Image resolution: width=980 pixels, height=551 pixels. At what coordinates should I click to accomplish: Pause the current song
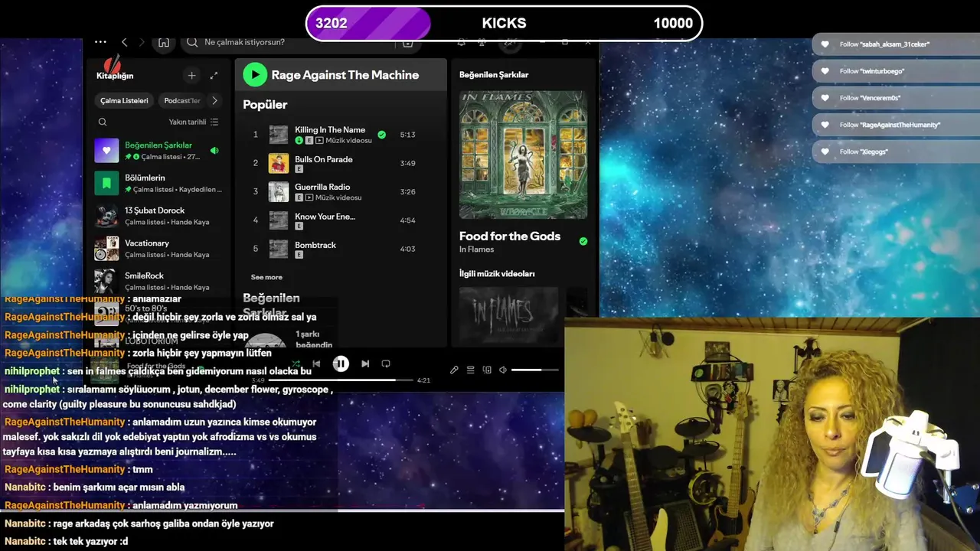(x=341, y=364)
